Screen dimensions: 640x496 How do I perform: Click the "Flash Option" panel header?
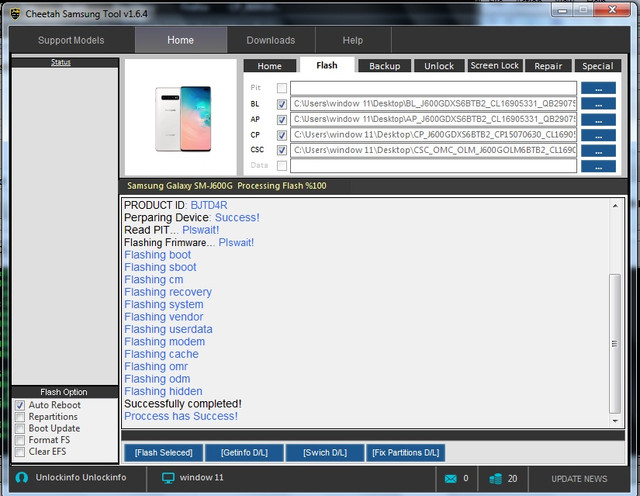(64, 392)
